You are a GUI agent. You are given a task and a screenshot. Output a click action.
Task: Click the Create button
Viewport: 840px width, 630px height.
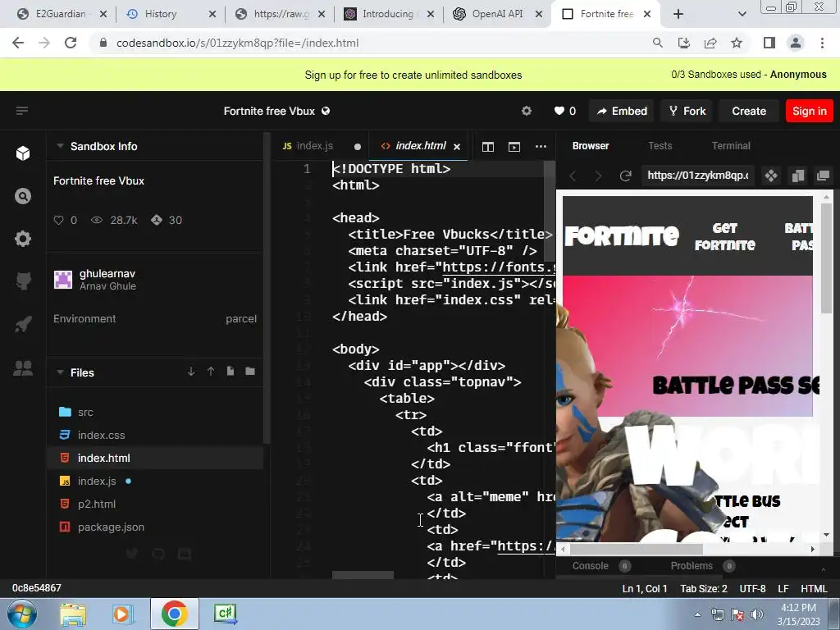(x=749, y=111)
